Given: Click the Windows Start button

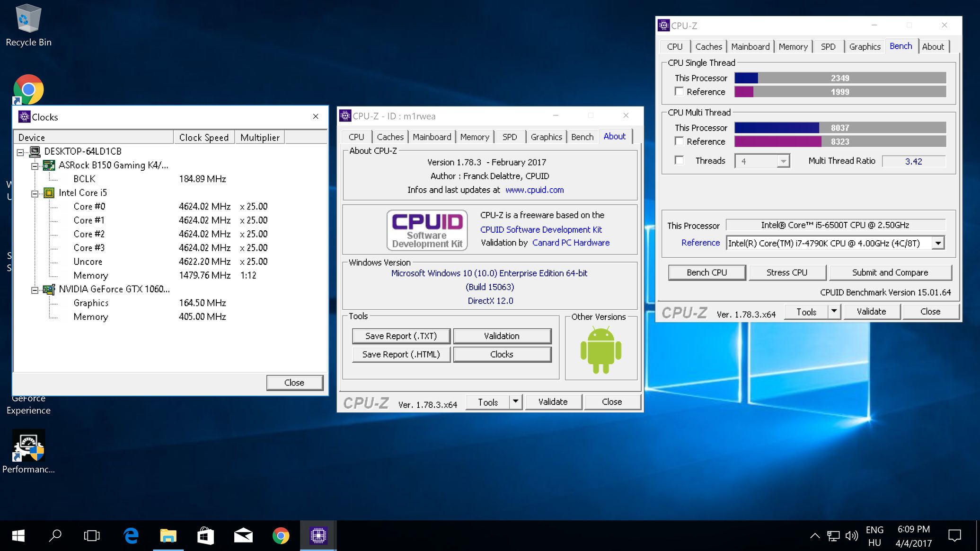Looking at the screenshot, I should 18,536.
